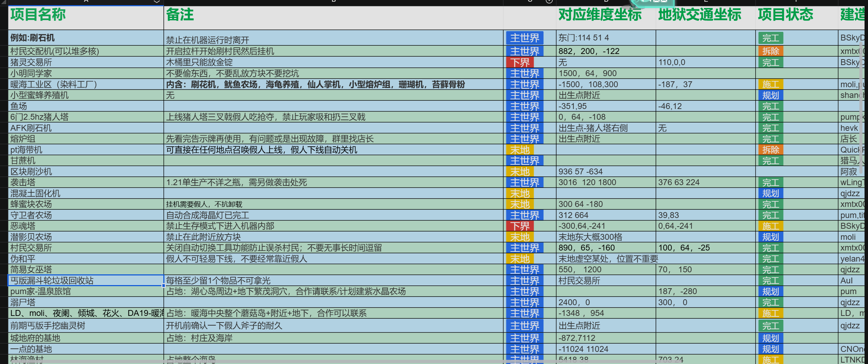Image resolution: width=868 pixels, height=364 pixels.
Task: Select the 伪和平 project cell
Action: coord(86,259)
